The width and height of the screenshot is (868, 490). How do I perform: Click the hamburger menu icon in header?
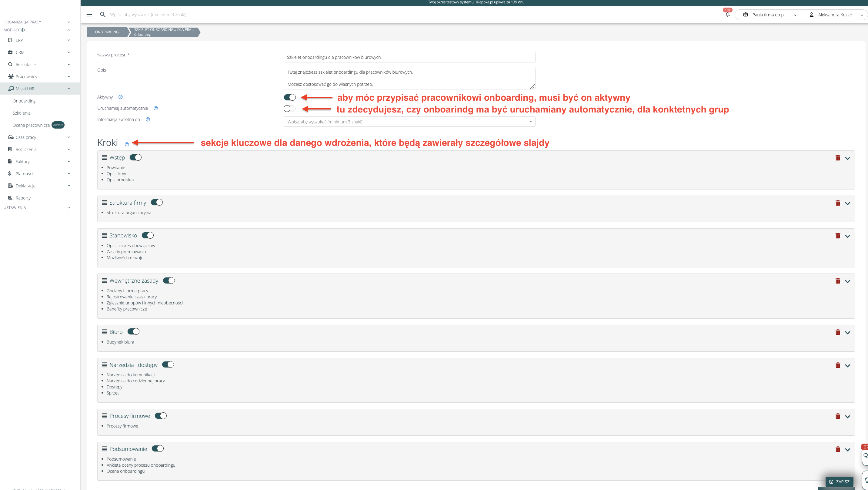point(89,15)
